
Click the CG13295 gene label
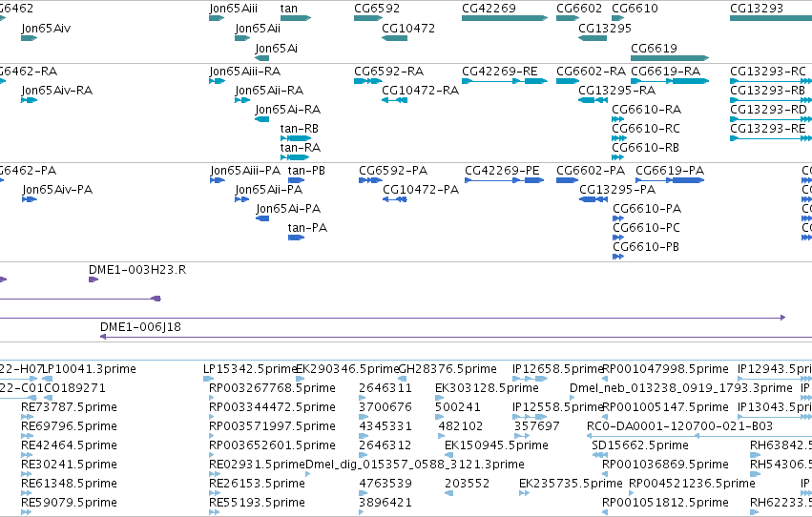[605, 28]
